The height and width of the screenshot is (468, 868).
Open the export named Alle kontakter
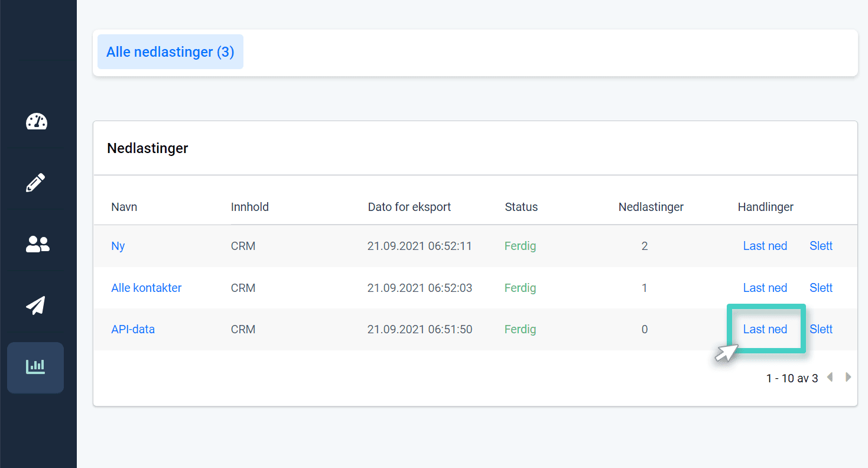(x=146, y=288)
